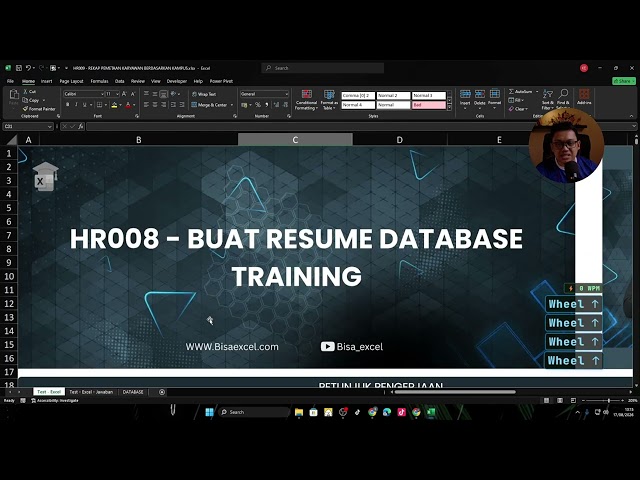Apply the red font color
Screen dimensions: 640x480
(128, 105)
